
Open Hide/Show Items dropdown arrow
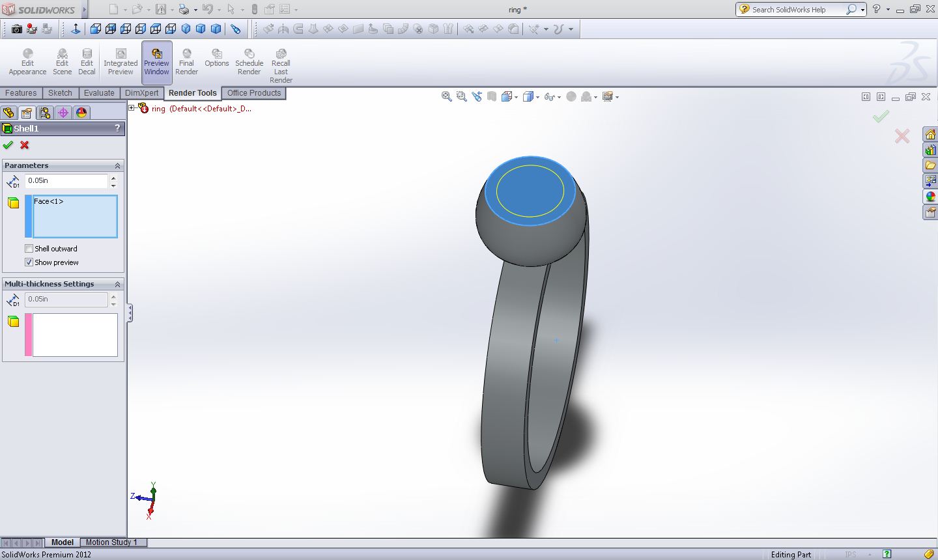coord(560,97)
